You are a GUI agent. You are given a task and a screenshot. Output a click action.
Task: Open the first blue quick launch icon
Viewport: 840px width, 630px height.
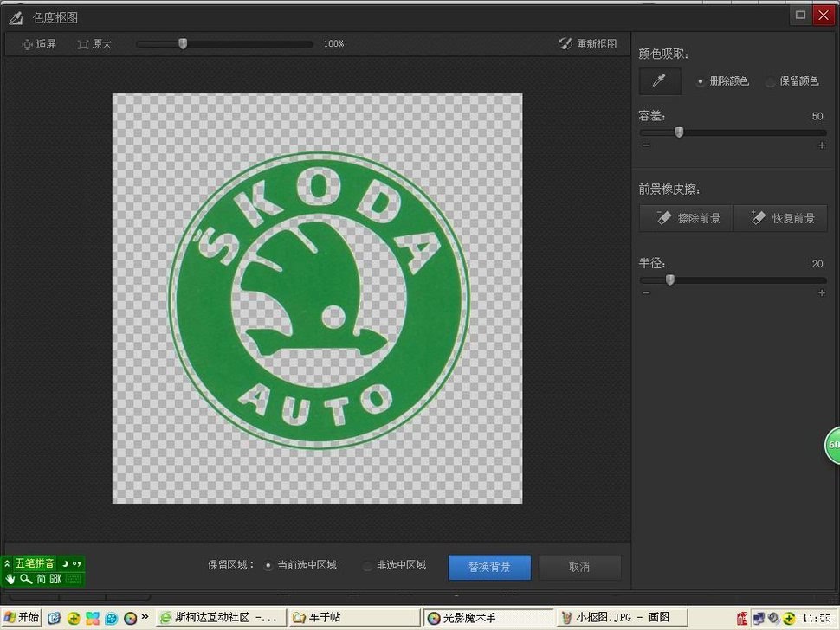click(54, 618)
